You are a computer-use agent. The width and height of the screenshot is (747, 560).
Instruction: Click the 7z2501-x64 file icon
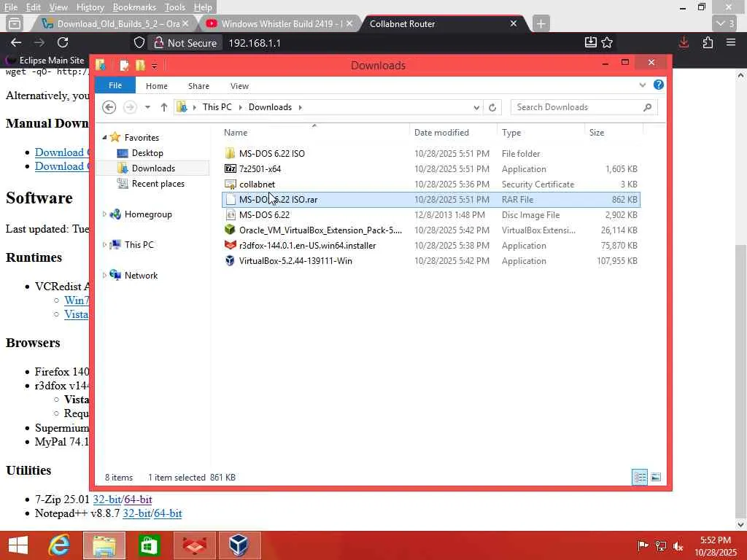click(x=230, y=168)
